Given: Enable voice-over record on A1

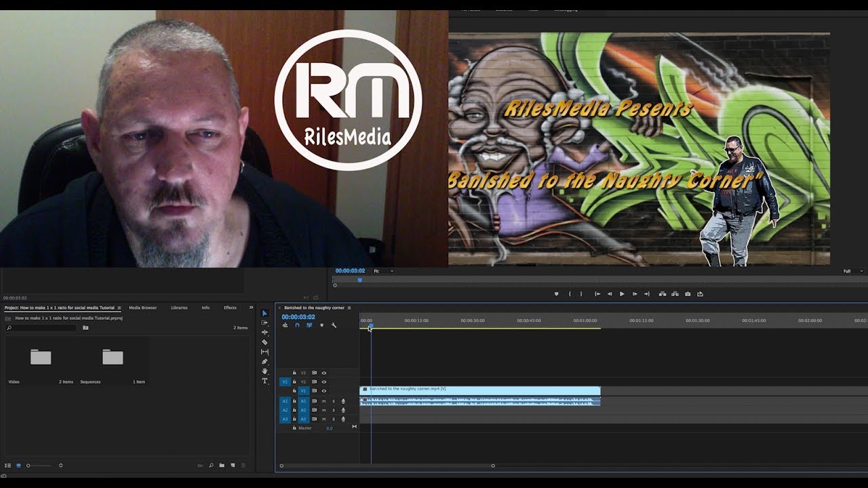Looking at the screenshot, I should (343, 401).
